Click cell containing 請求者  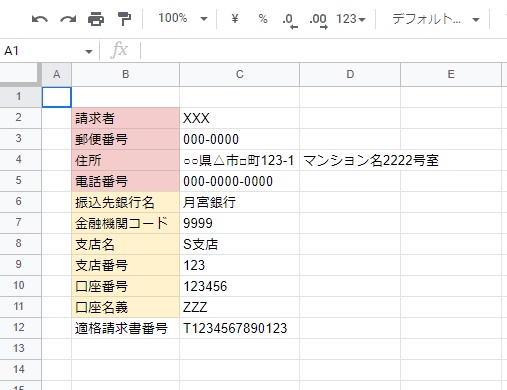[x=125, y=118]
